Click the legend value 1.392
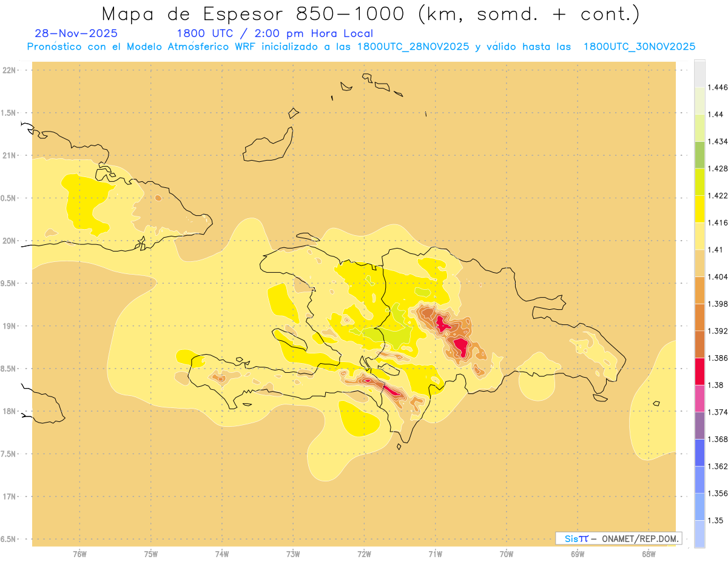Viewport: 728px width, 562px height. 718,331
